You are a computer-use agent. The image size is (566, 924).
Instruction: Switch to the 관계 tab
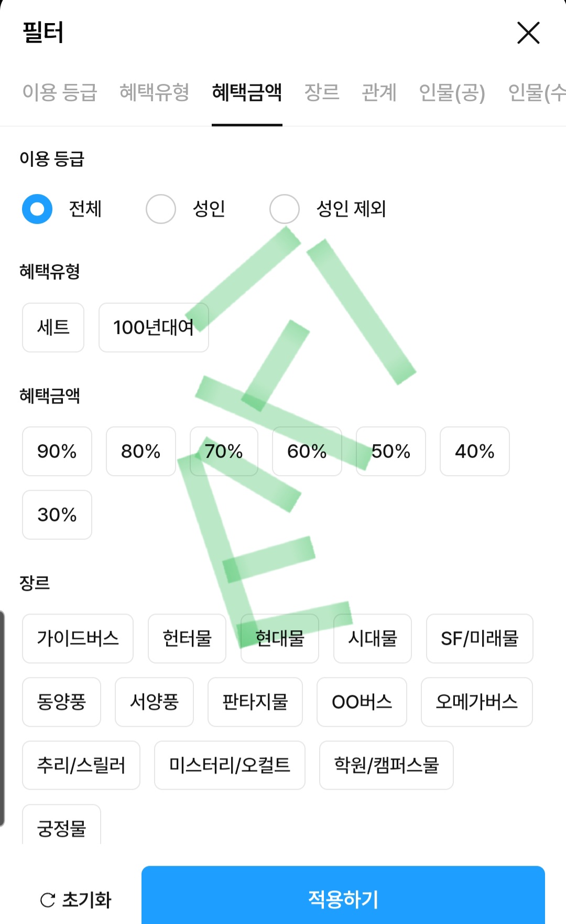click(x=379, y=92)
